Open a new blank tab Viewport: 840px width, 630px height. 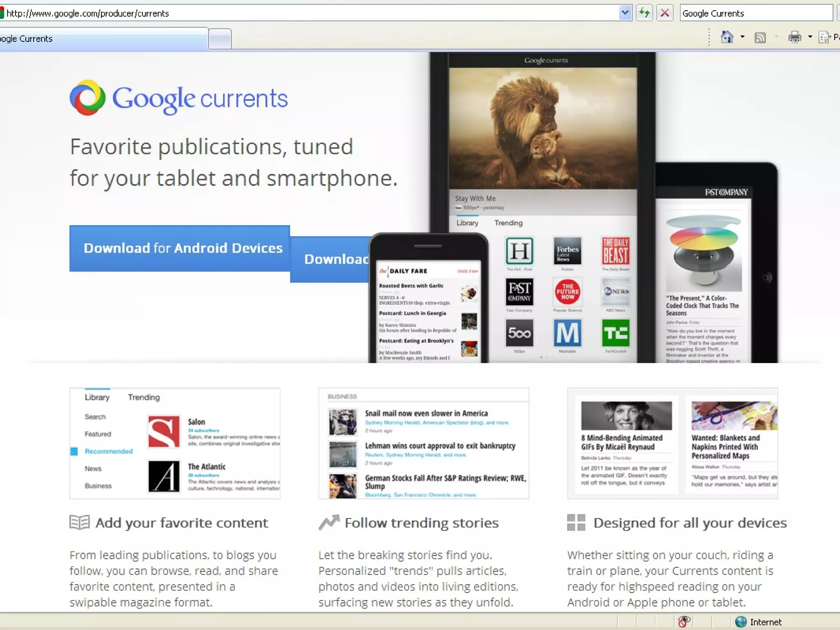coord(220,39)
